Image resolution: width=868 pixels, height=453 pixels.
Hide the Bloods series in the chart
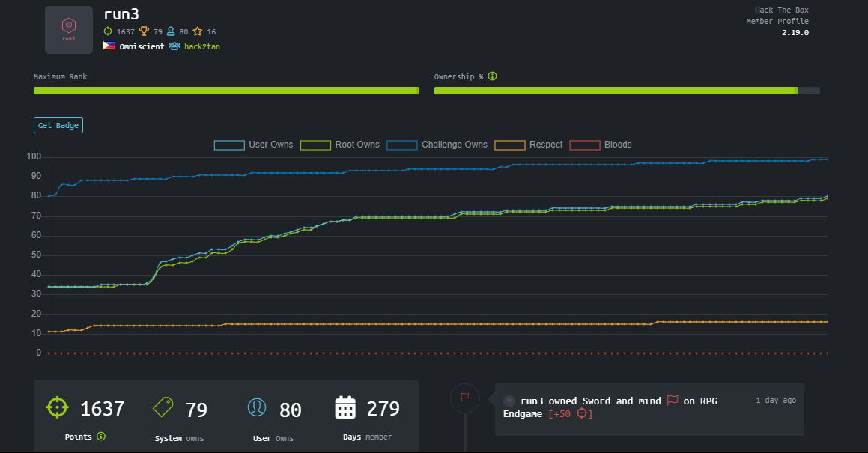click(x=601, y=145)
